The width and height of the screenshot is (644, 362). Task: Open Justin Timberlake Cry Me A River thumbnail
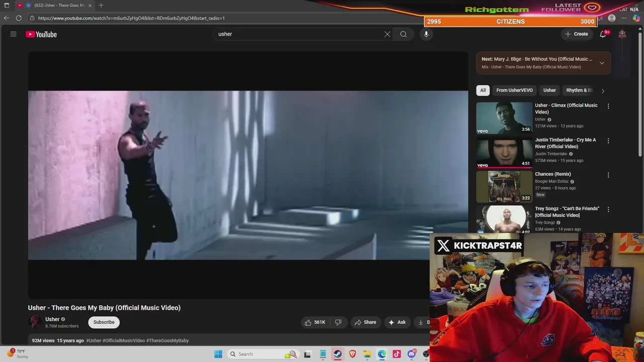pyautogui.click(x=504, y=152)
